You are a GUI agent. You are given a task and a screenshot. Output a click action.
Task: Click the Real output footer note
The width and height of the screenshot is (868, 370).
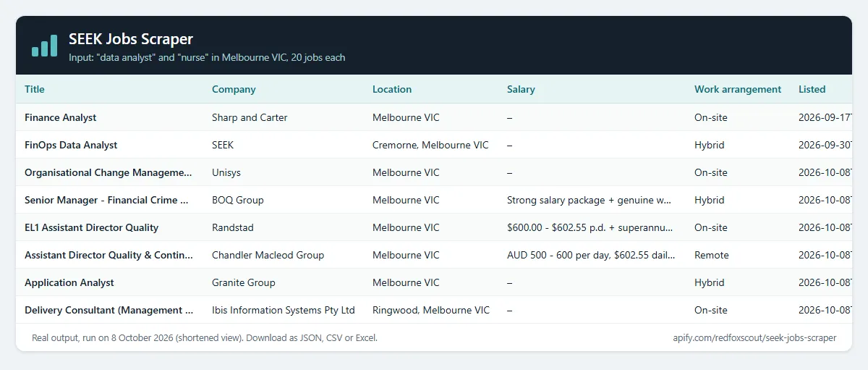click(x=205, y=337)
